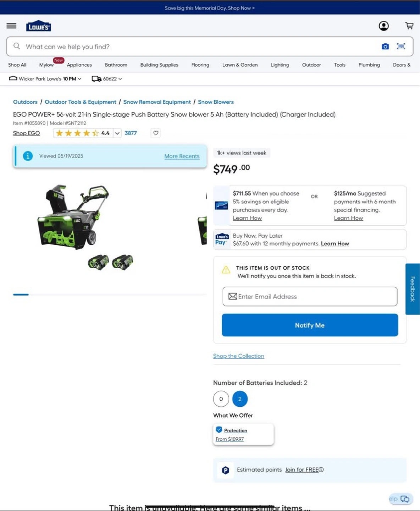
Task: Open the help chat icon
Action: [x=405, y=499]
